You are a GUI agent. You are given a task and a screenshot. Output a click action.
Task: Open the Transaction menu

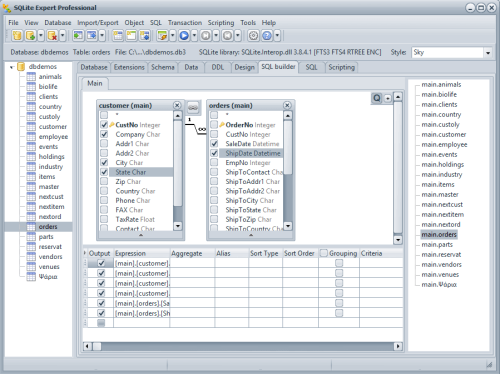click(185, 23)
